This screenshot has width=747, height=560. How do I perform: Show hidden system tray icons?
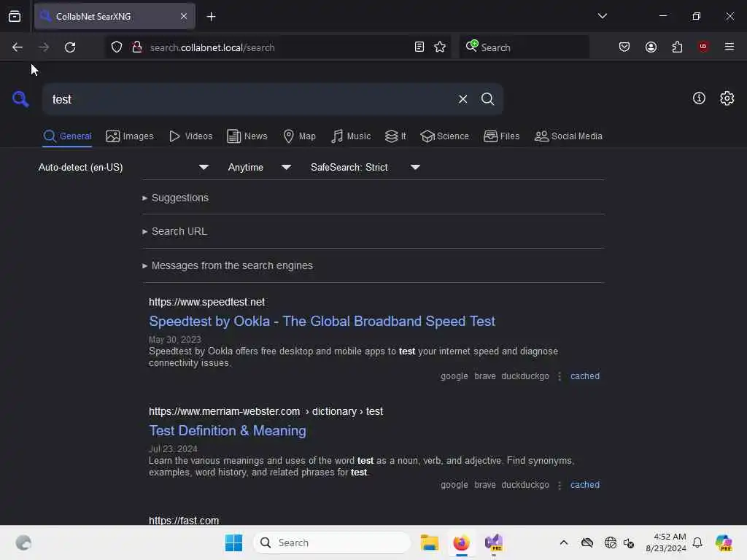pos(564,542)
